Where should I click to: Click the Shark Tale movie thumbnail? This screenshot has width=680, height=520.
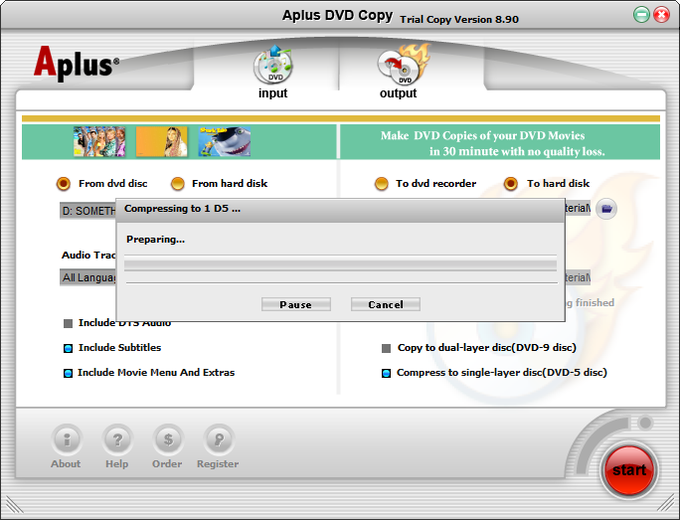point(224,141)
